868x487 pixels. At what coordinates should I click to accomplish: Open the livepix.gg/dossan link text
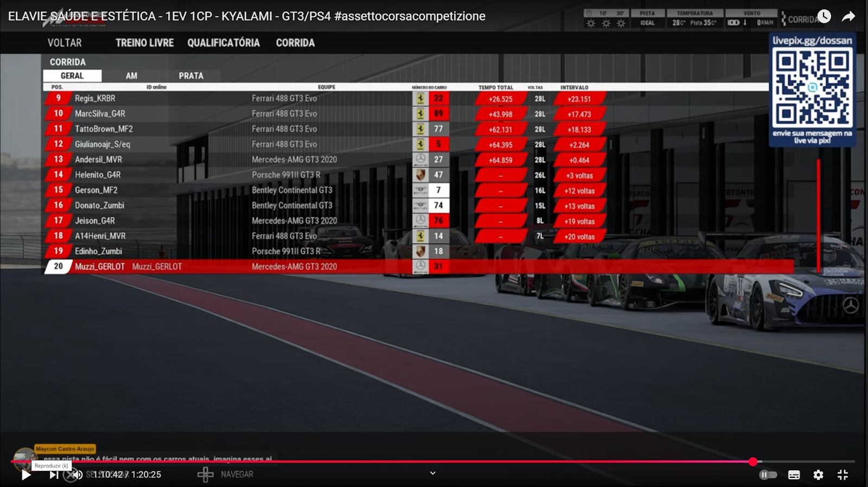812,40
